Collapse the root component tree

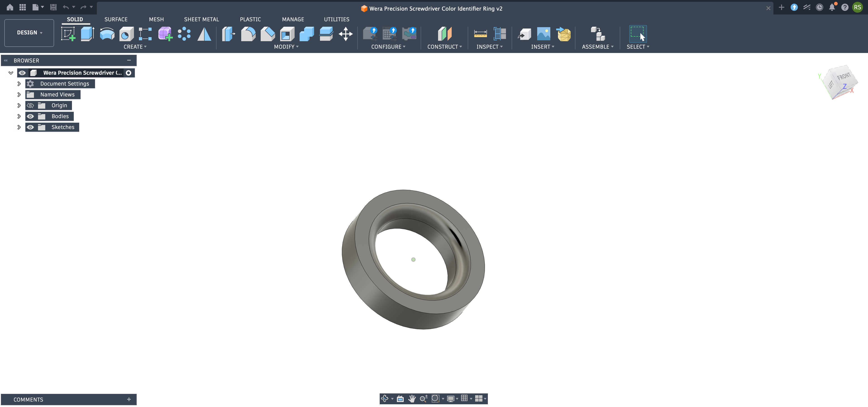coord(11,73)
